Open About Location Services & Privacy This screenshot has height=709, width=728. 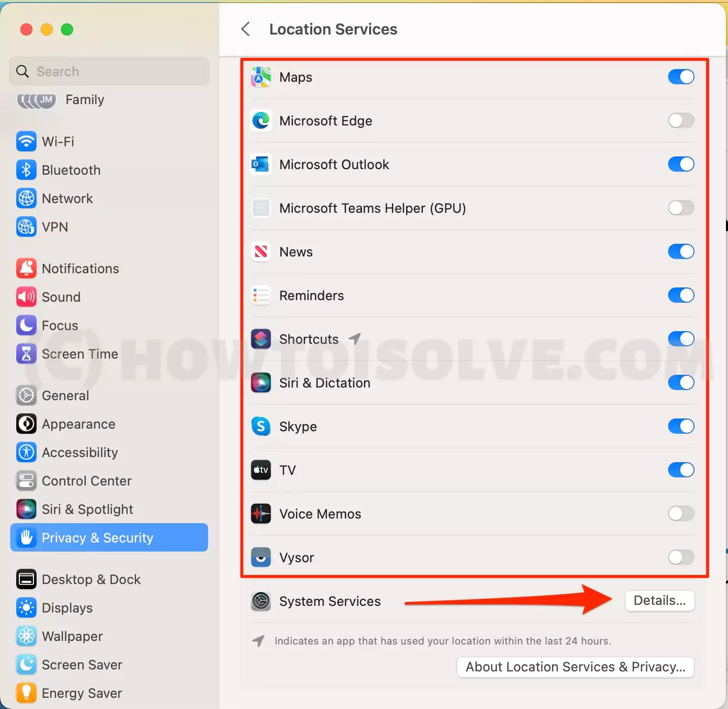coord(576,667)
